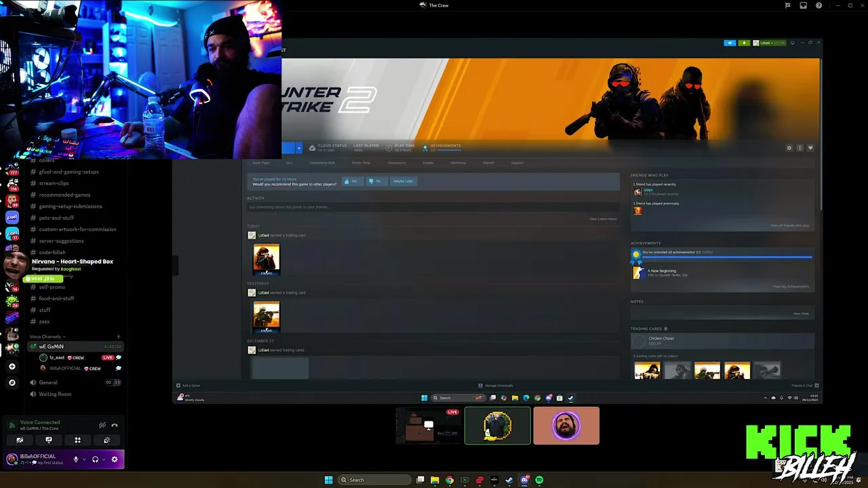The width and height of the screenshot is (868, 488).
Task: Click the Windows Start button
Action: click(x=328, y=480)
